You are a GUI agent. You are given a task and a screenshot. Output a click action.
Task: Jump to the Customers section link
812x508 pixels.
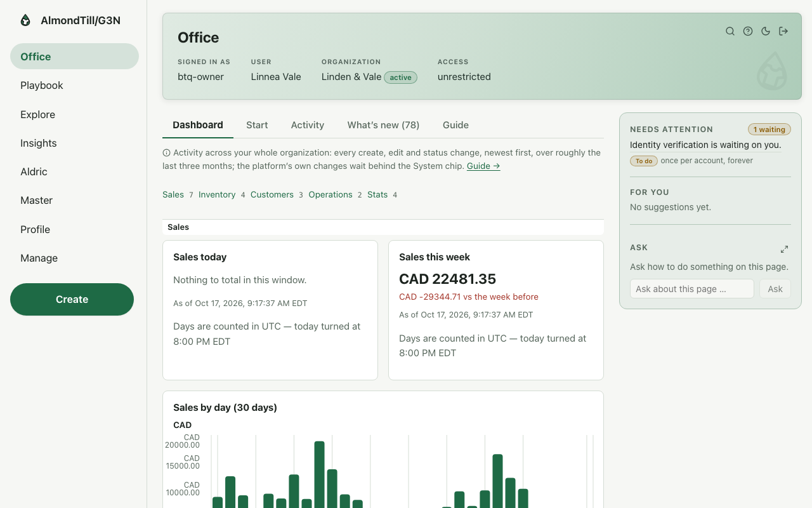(x=272, y=195)
